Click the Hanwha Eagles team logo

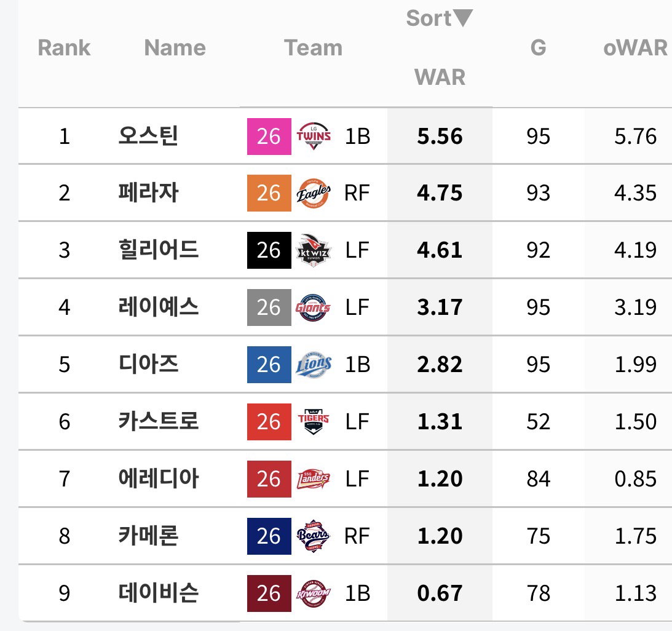click(314, 193)
